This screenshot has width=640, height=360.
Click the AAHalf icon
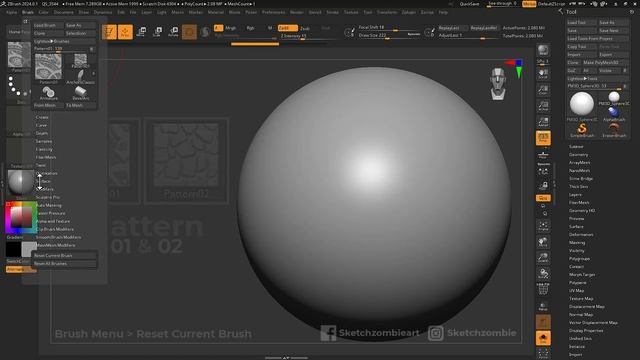coord(543,122)
